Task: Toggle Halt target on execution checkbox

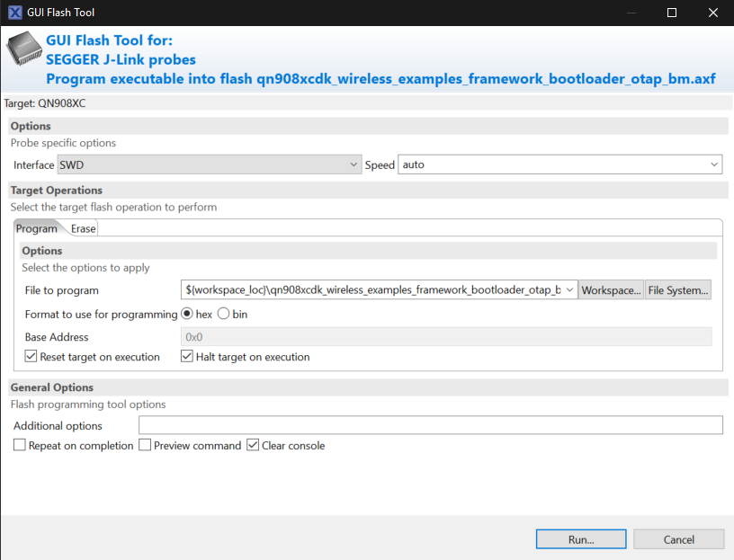Action: (x=187, y=357)
